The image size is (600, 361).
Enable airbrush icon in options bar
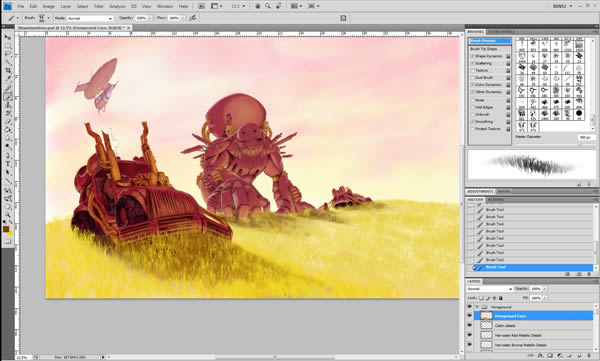(x=193, y=18)
